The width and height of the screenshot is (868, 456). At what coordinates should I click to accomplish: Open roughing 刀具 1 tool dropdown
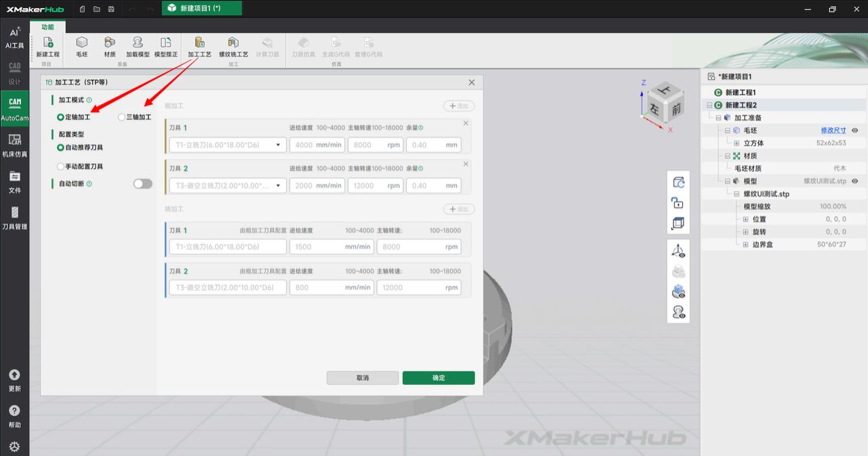tap(228, 145)
